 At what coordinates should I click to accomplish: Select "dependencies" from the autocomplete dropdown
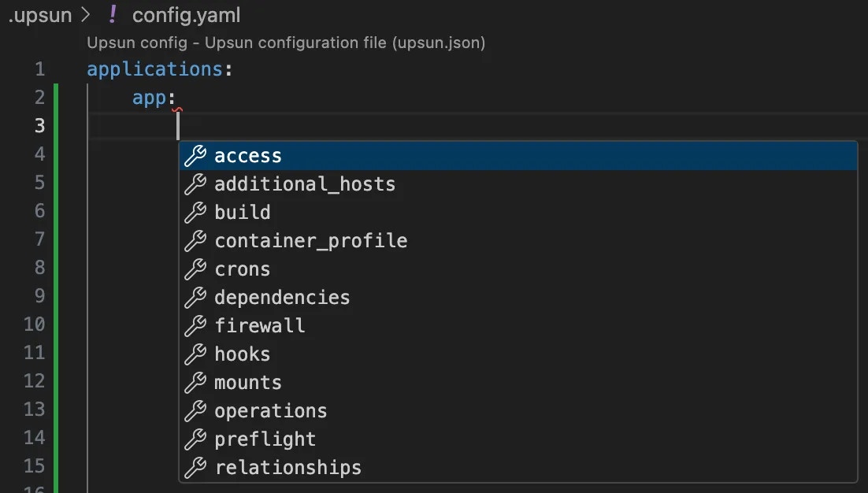(282, 297)
